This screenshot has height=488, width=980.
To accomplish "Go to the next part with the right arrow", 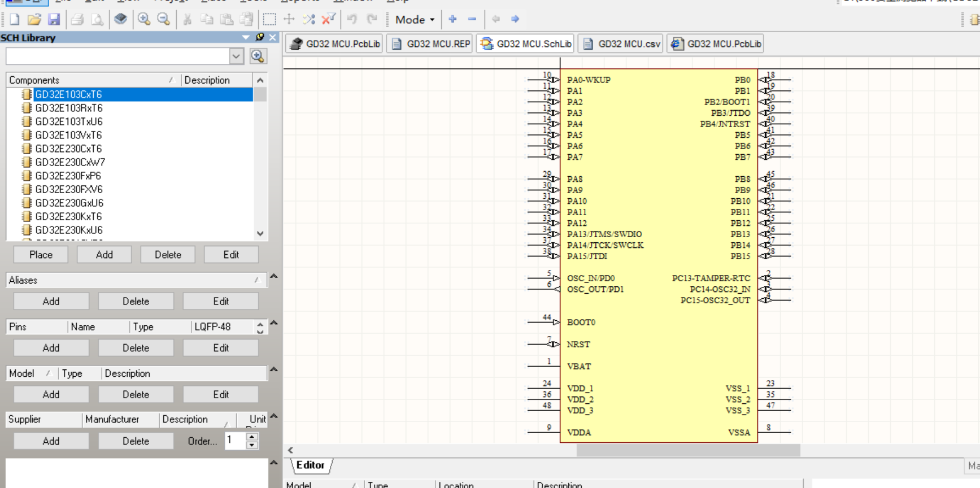I will coord(515,19).
